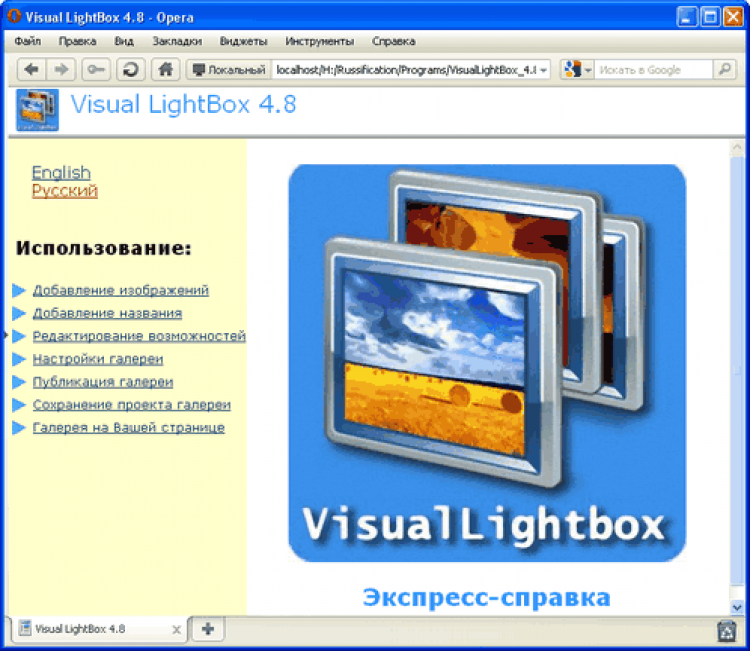Open the Настройки галереи help link
750x651 pixels.
[x=98, y=359]
